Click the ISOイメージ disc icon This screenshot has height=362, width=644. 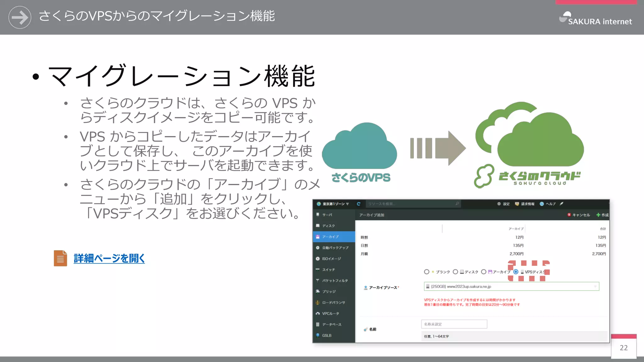[x=318, y=259]
